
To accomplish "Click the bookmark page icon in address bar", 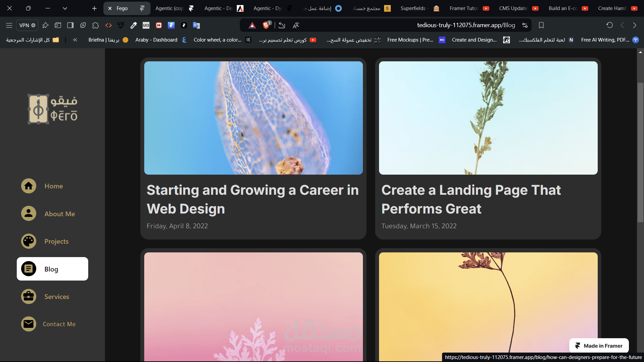I will (x=541, y=25).
